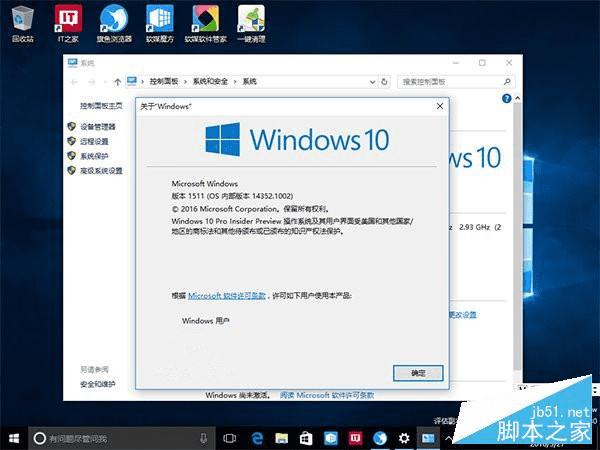Click 控制面板 in the address breadcrumb
Viewport: 600px width, 450px height.
click(x=164, y=81)
